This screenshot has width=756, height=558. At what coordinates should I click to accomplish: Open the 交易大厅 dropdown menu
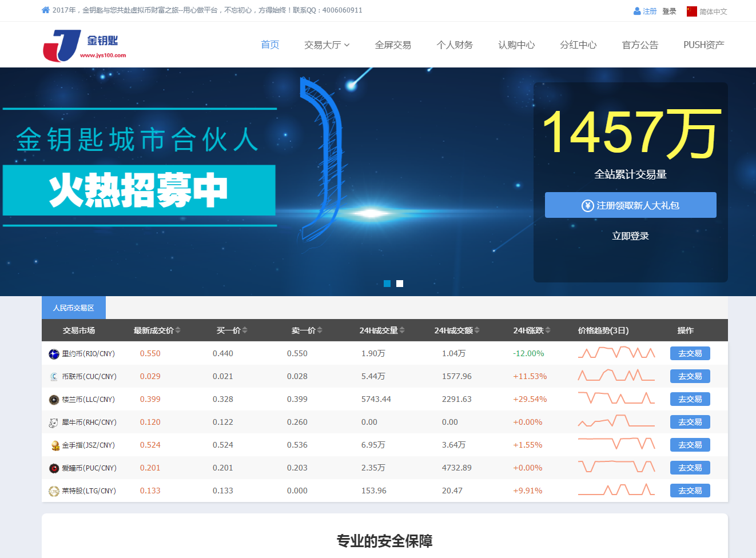pos(327,45)
